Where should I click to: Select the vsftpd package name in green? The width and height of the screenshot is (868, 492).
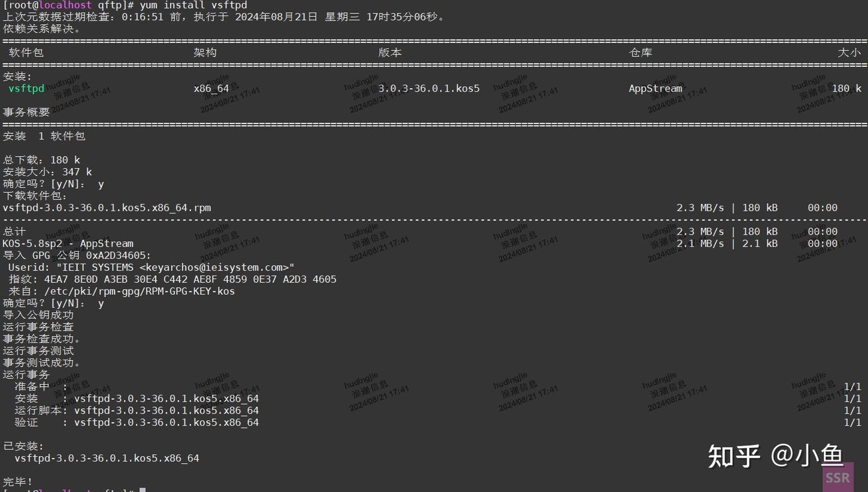(25, 88)
